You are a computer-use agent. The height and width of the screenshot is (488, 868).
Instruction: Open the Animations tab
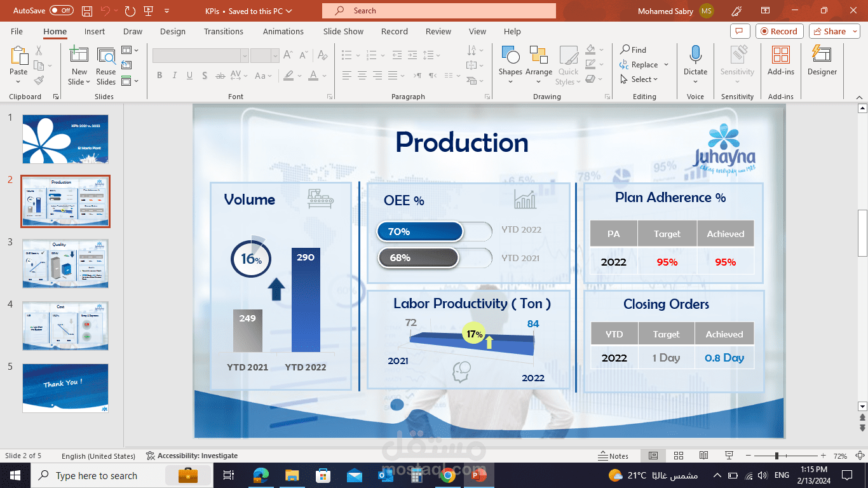[283, 31]
